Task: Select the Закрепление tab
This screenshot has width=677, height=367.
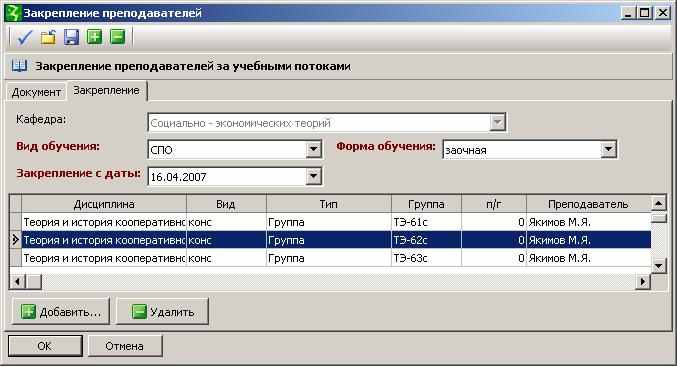Action: 106,90
